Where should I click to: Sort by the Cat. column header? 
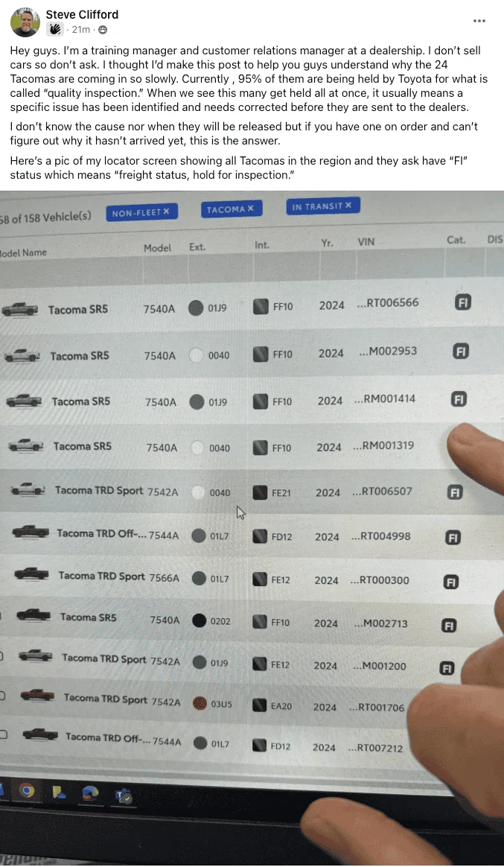coord(456,239)
